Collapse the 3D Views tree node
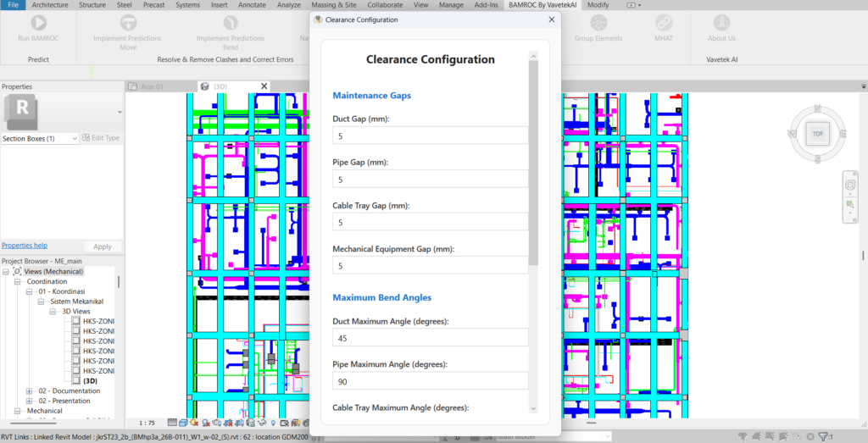 pos(53,312)
